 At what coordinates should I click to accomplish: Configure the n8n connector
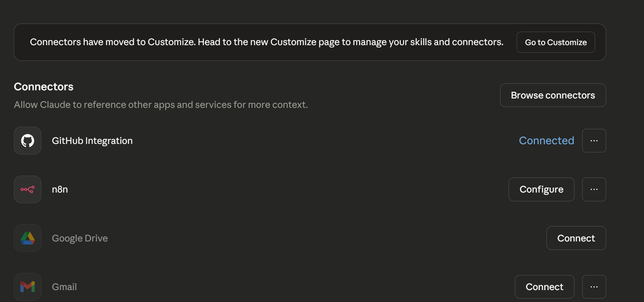[x=541, y=189]
